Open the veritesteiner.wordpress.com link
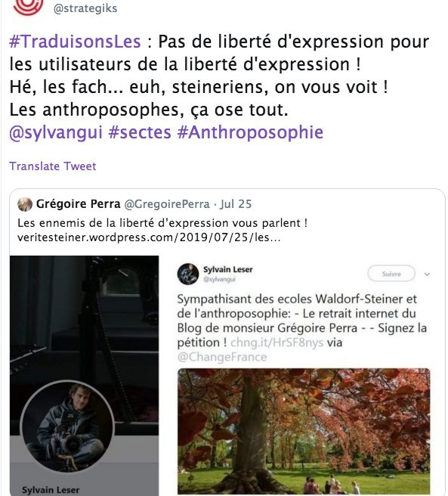 point(149,237)
